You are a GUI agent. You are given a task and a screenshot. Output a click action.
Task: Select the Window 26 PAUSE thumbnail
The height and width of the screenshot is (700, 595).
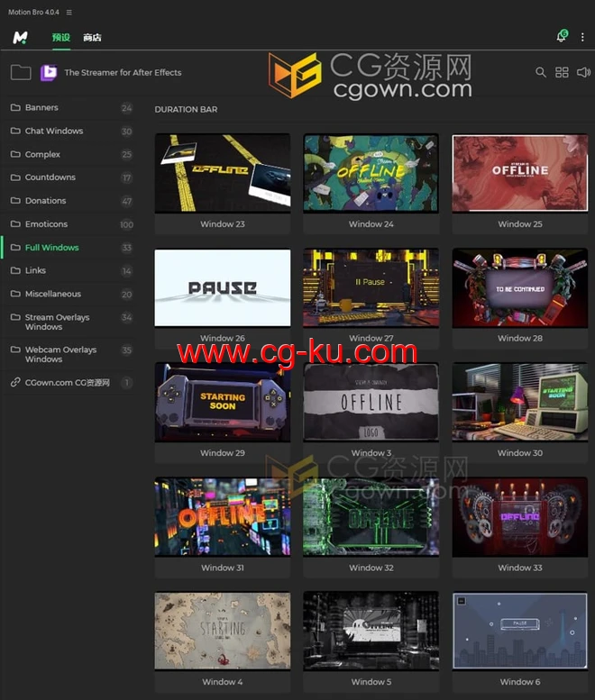tap(223, 287)
